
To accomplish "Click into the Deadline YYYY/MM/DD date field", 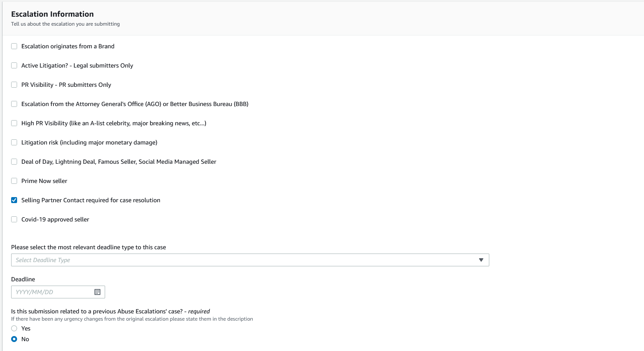I will (51, 292).
